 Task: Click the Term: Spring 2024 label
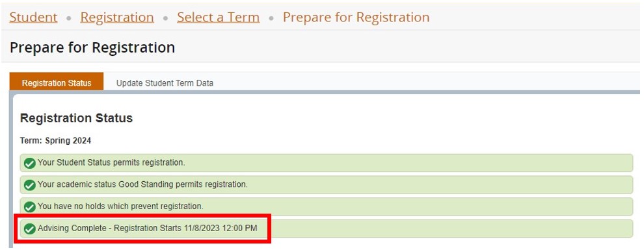(55, 140)
